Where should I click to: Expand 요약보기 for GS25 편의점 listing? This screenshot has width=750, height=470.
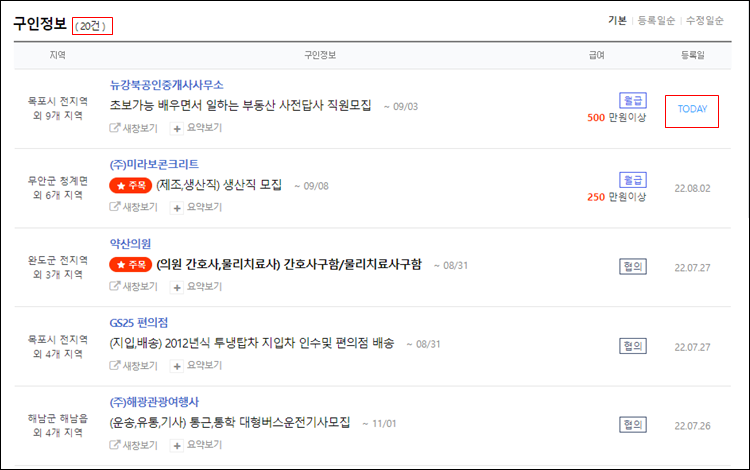(197, 366)
